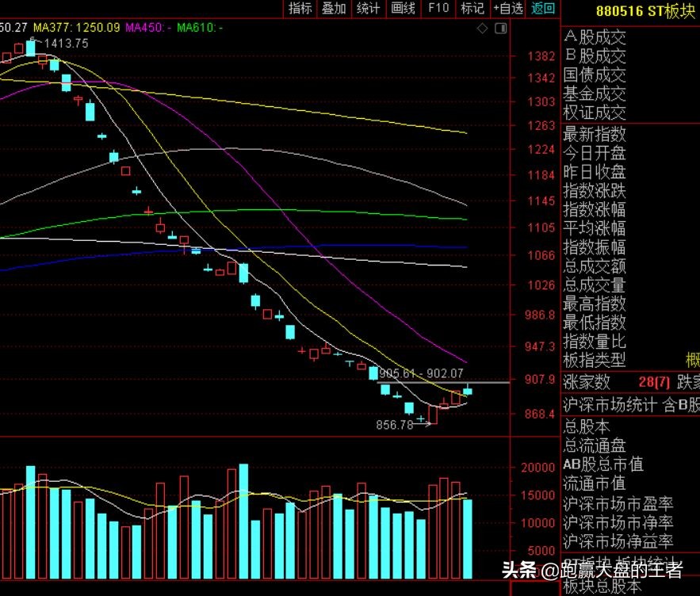
Task: Click the 沪深市场统计 含B股 header
Action: (631, 405)
